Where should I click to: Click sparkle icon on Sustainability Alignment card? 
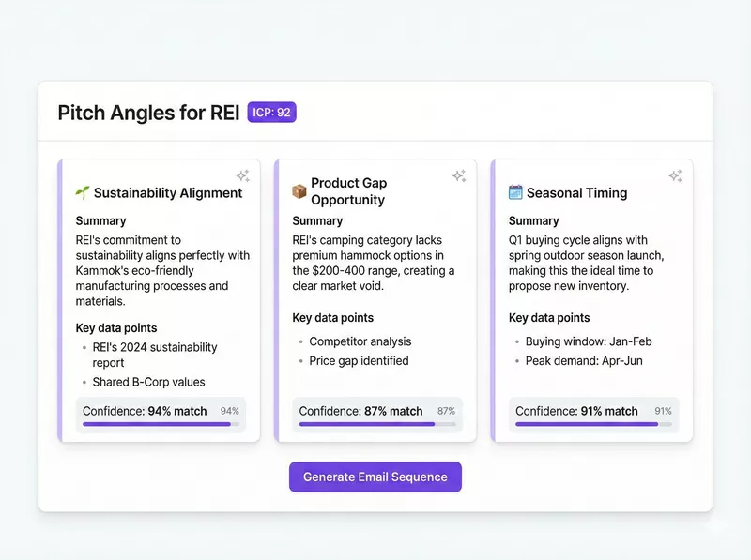tap(242, 175)
